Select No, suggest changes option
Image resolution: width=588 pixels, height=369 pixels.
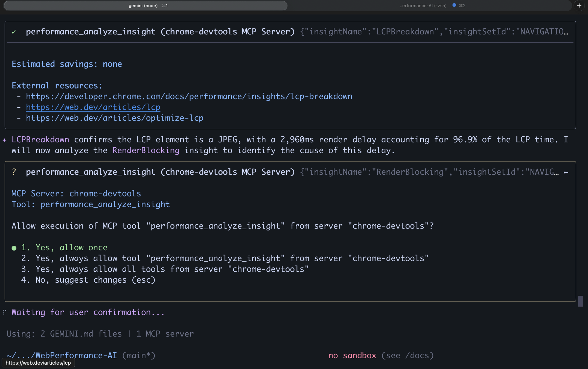point(88,280)
